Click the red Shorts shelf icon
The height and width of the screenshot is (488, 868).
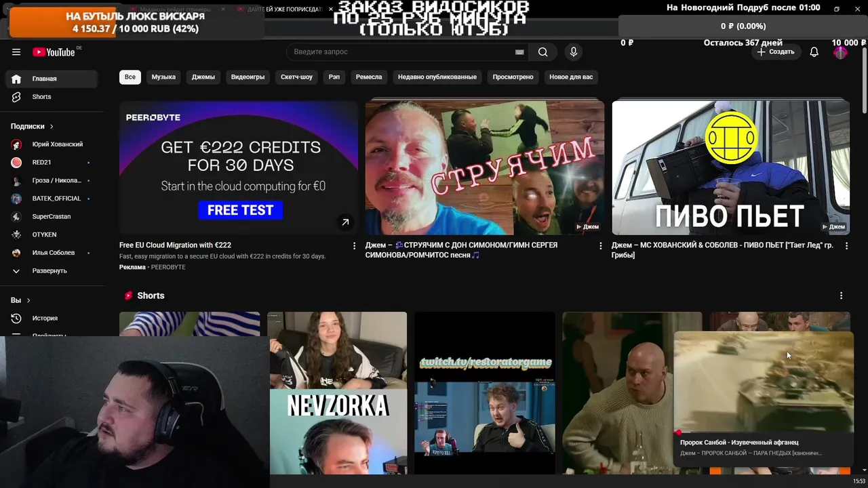pos(128,296)
